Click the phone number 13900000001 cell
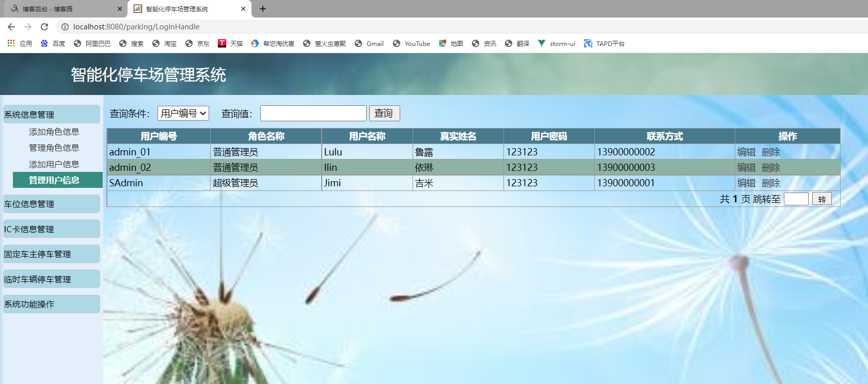Screen dimensions: 868x384 (665, 183)
